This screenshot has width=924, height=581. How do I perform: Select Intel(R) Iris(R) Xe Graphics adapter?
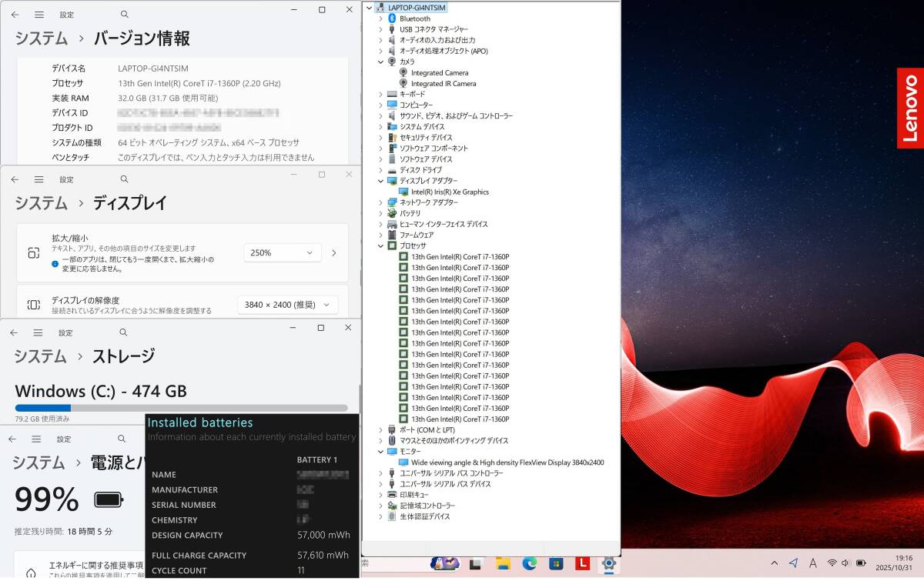click(x=450, y=192)
